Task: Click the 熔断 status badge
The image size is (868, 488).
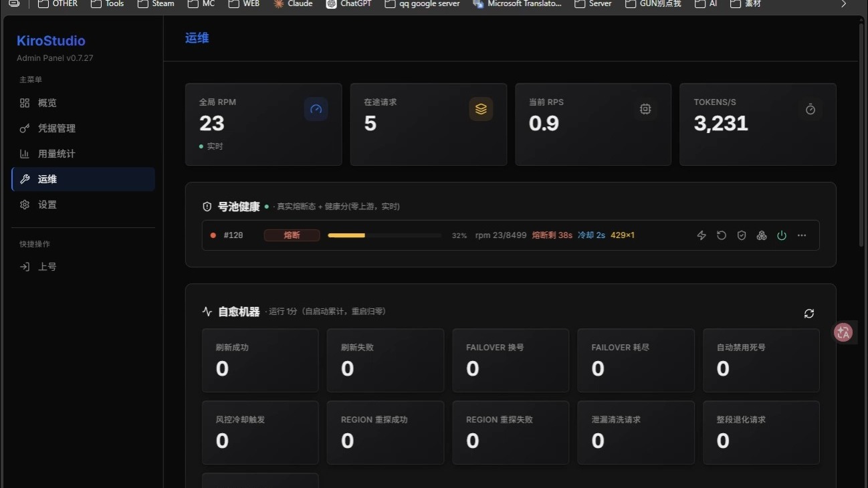Action: 292,235
